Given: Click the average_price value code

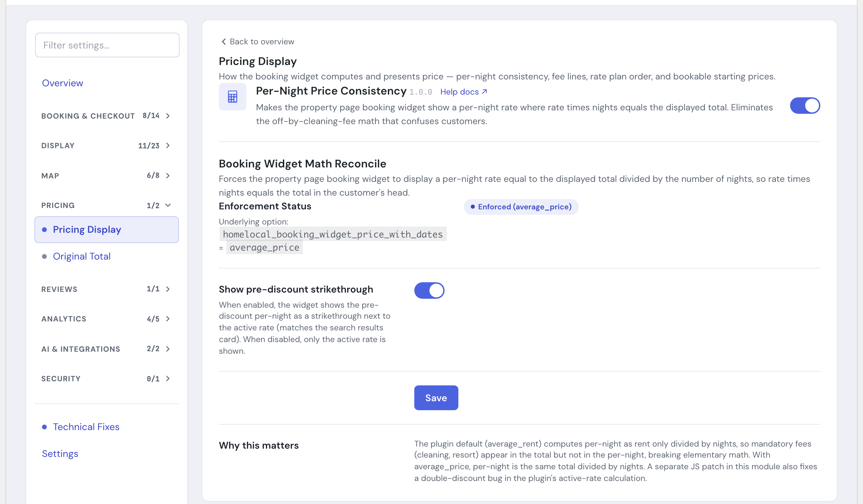Looking at the screenshot, I should click(x=264, y=248).
